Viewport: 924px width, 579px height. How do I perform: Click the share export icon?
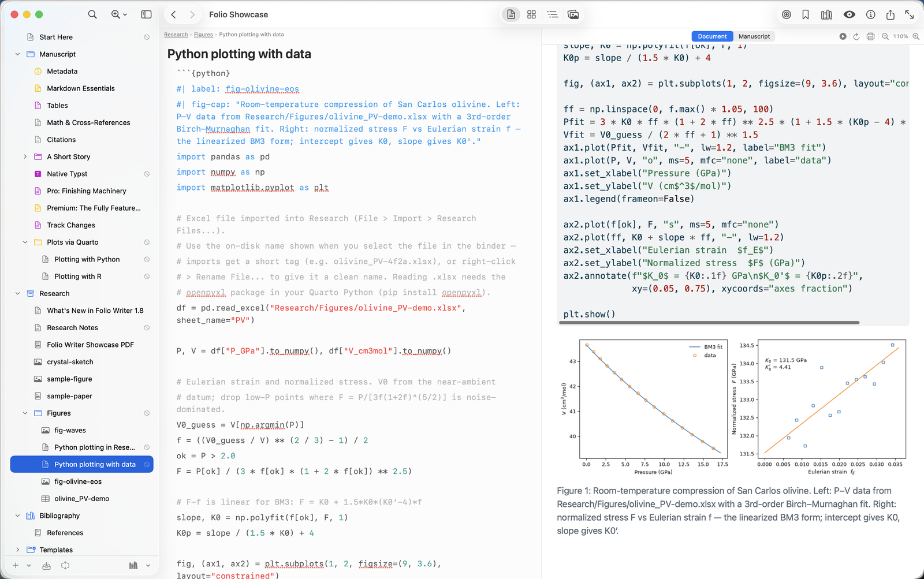point(891,14)
